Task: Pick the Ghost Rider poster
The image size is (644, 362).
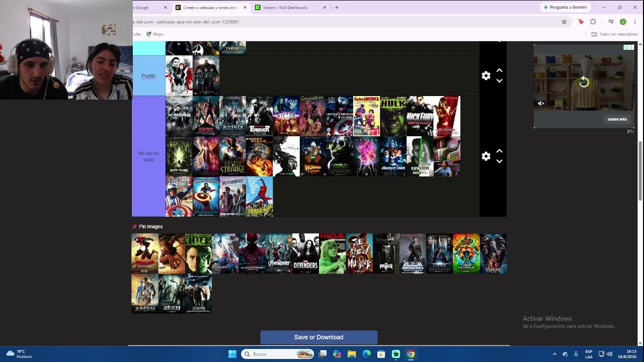Action: coord(259,156)
